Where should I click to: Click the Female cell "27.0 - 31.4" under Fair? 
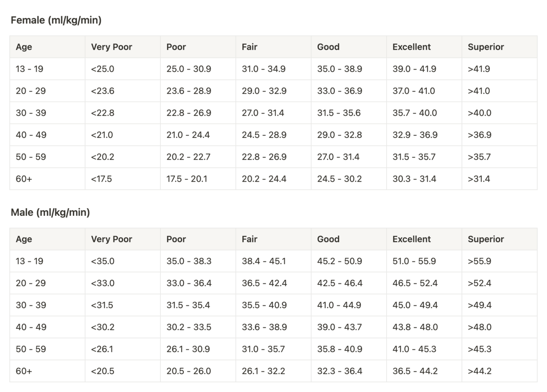click(263, 113)
